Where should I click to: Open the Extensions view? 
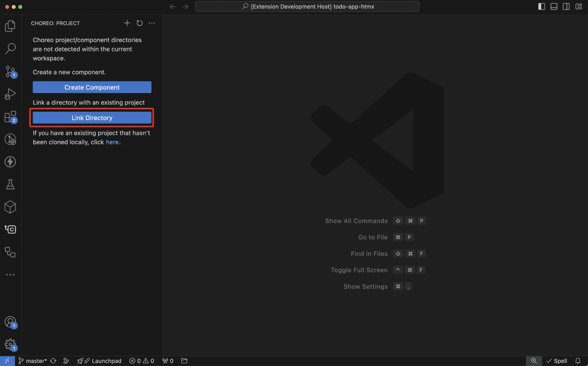(10, 116)
